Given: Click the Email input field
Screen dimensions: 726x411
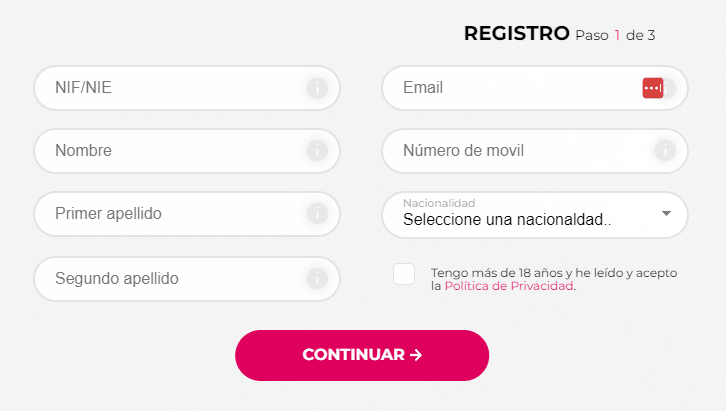Looking at the screenshot, I should (510, 88).
